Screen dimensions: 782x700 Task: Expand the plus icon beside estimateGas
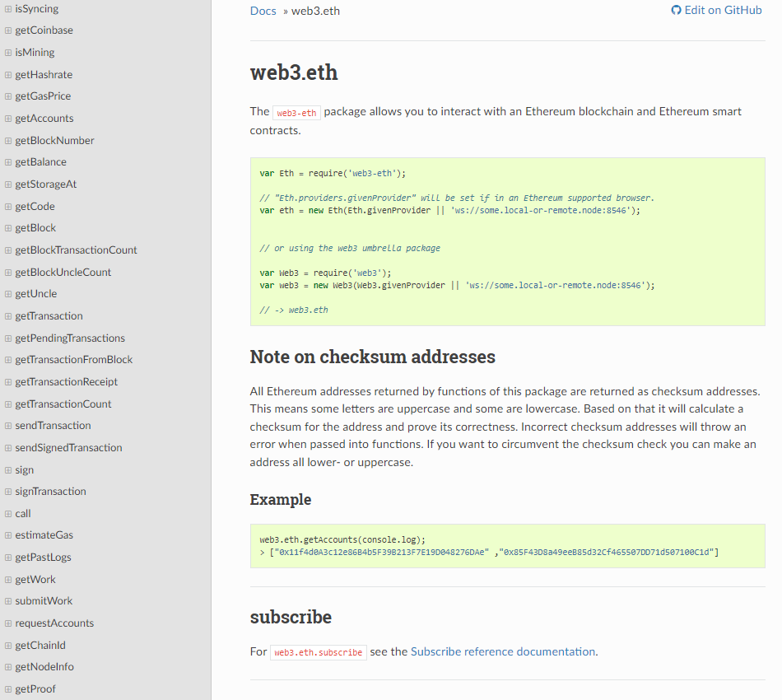coord(7,534)
